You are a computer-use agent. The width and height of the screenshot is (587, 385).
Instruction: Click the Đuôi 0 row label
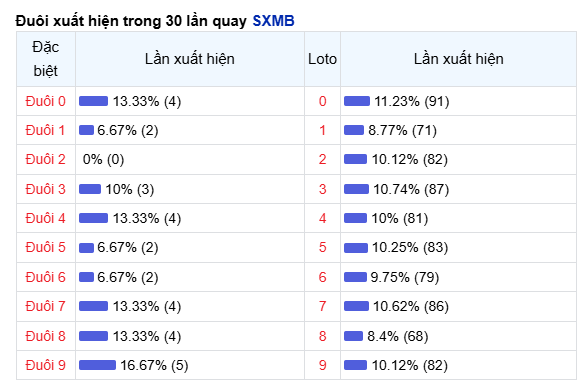[45, 101]
